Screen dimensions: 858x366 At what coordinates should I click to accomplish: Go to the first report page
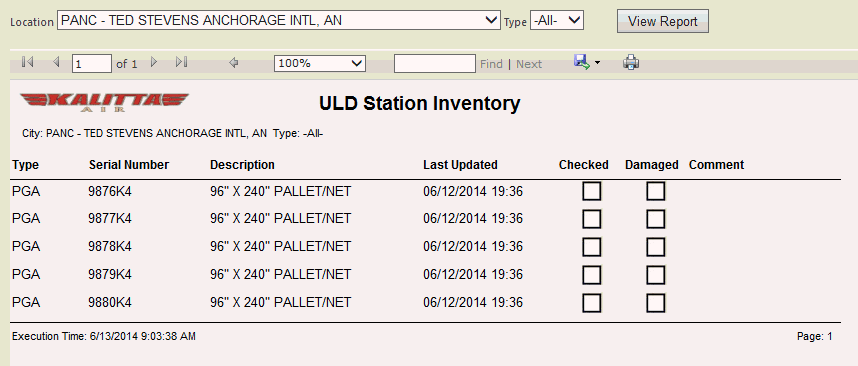[27, 62]
